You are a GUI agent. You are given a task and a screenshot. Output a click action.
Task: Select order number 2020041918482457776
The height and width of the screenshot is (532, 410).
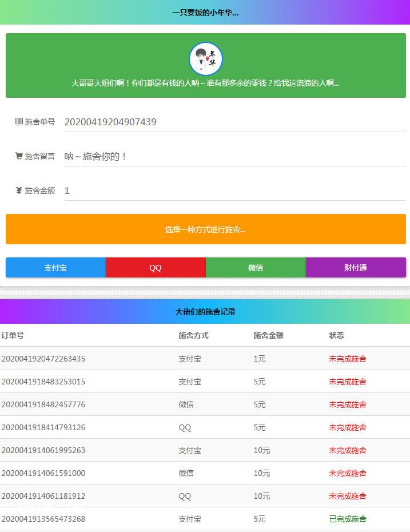[43, 404]
